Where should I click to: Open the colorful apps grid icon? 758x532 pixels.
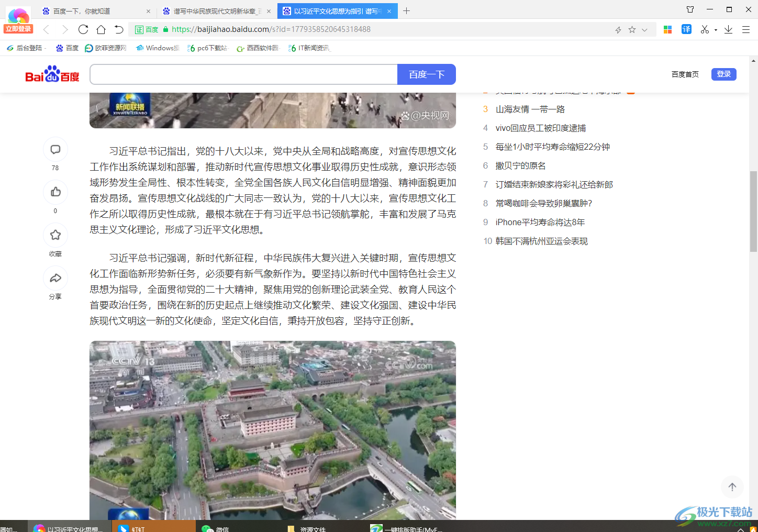[x=667, y=30]
